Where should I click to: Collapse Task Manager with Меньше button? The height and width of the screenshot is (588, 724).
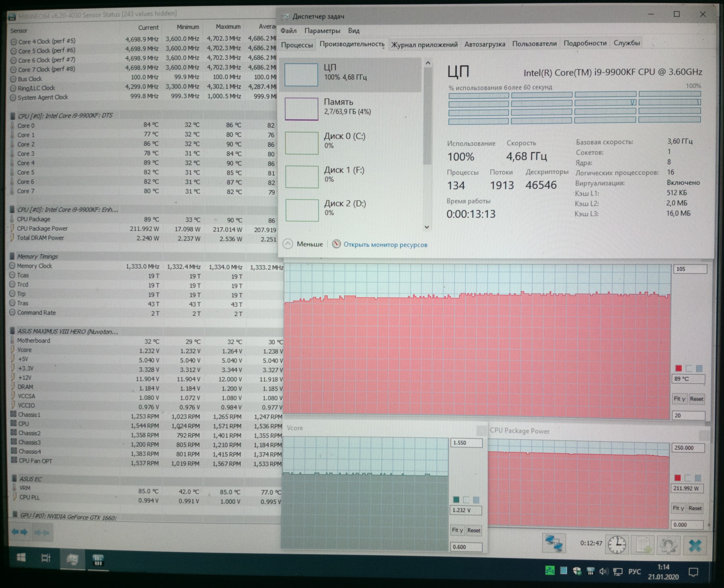click(x=303, y=244)
